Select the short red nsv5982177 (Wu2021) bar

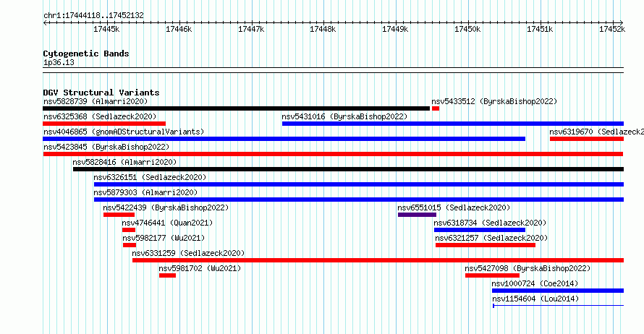130,245
